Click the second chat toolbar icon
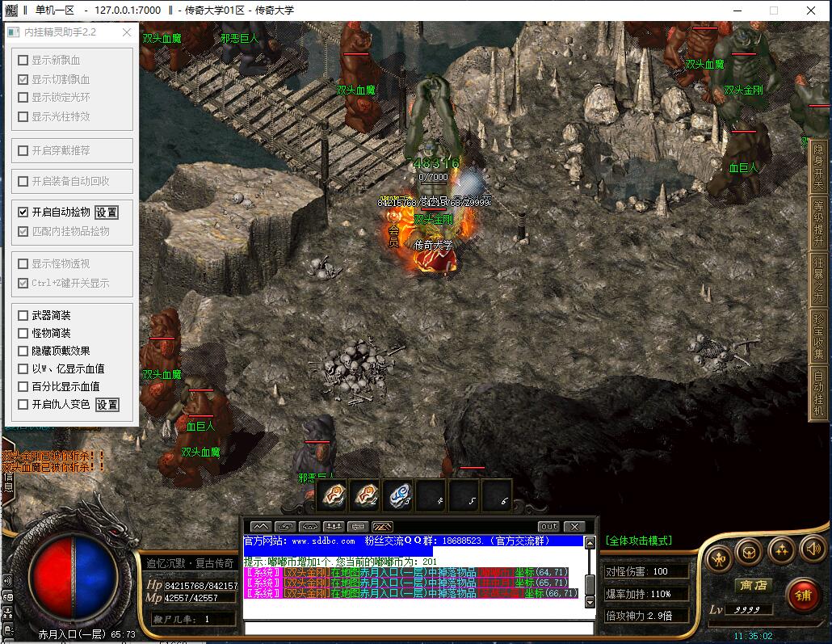Viewport: 832px width, 644px height. pyautogui.click(x=285, y=526)
